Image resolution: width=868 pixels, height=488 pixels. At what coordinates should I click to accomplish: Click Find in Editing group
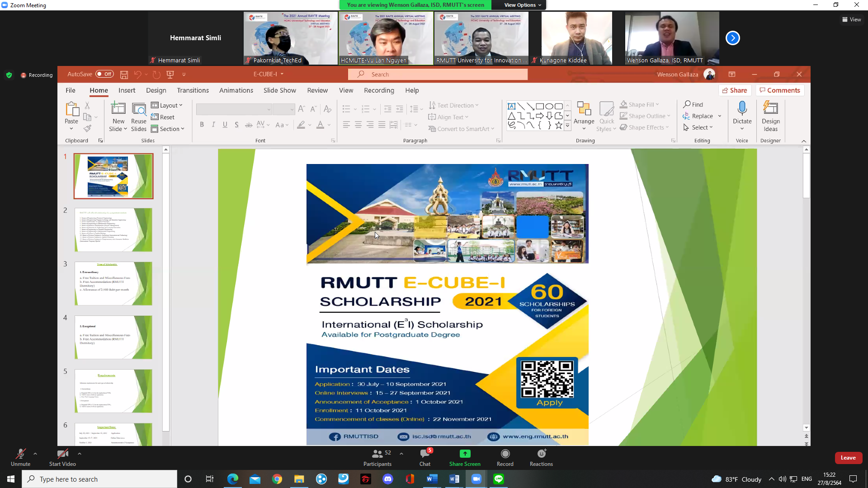tap(693, 104)
